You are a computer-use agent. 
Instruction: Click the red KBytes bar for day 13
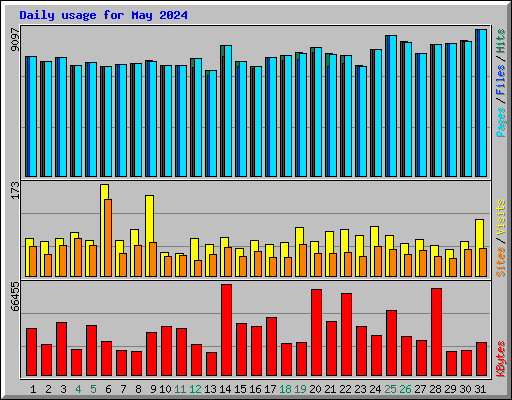click(x=211, y=364)
